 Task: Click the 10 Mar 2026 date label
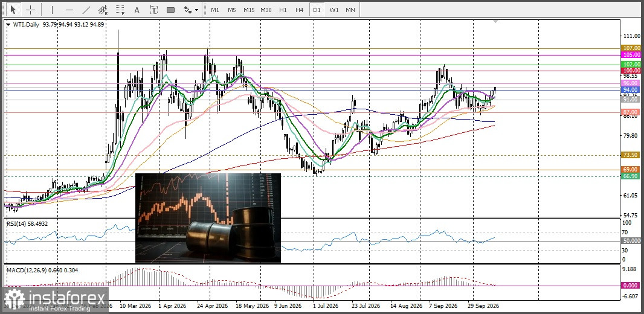pyautogui.click(x=134, y=306)
